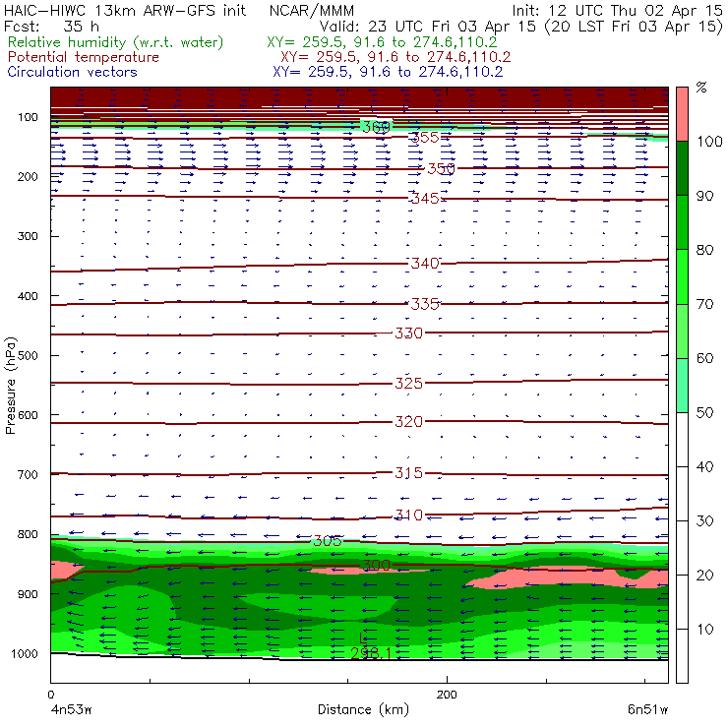Click the 'Distance (km)' axis title

coord(364,709)
